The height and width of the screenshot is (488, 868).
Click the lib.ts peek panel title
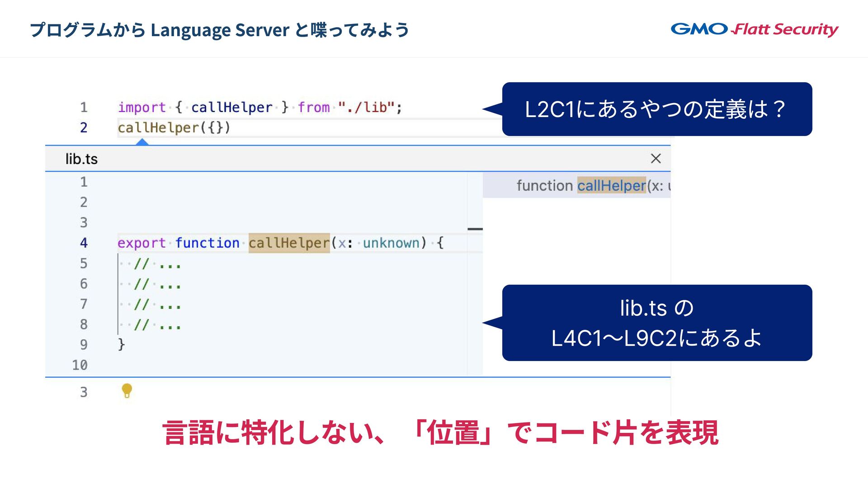click(x=81, y=159)
